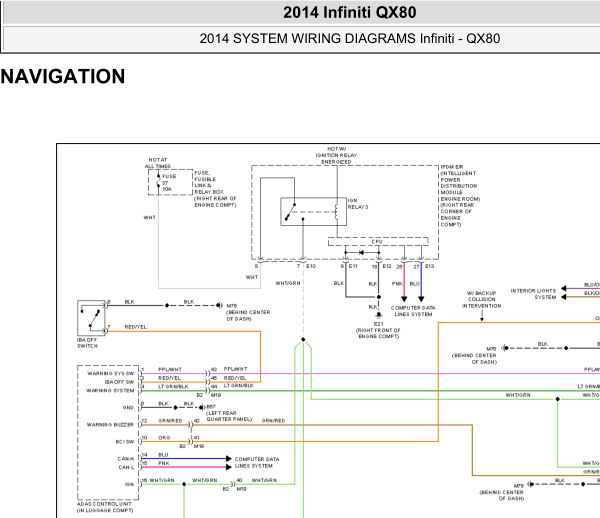The width and height of the screenshot is (600, 518).
Task: Click the pink arrowhead below pin 26
Action: (404, 299)
